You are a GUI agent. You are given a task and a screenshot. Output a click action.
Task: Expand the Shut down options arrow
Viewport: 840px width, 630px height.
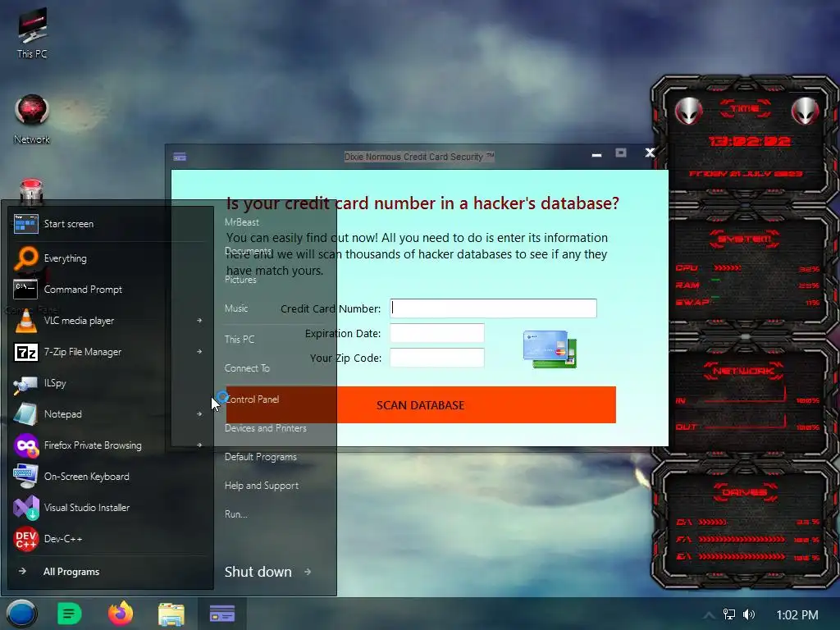tap(308, 572)
